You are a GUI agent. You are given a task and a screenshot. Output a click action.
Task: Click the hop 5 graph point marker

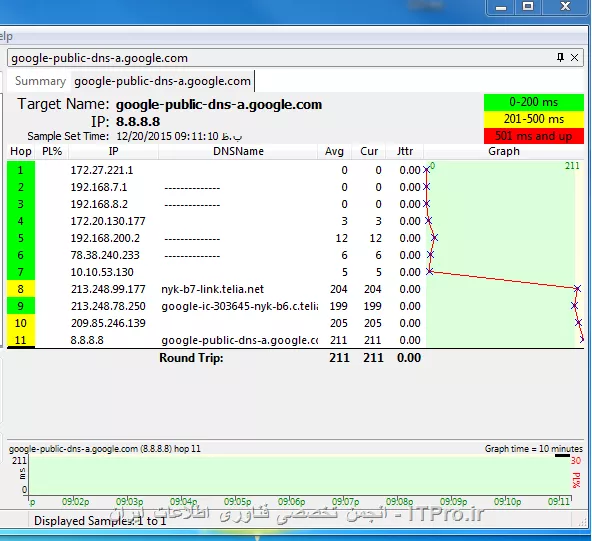[435, 237]
